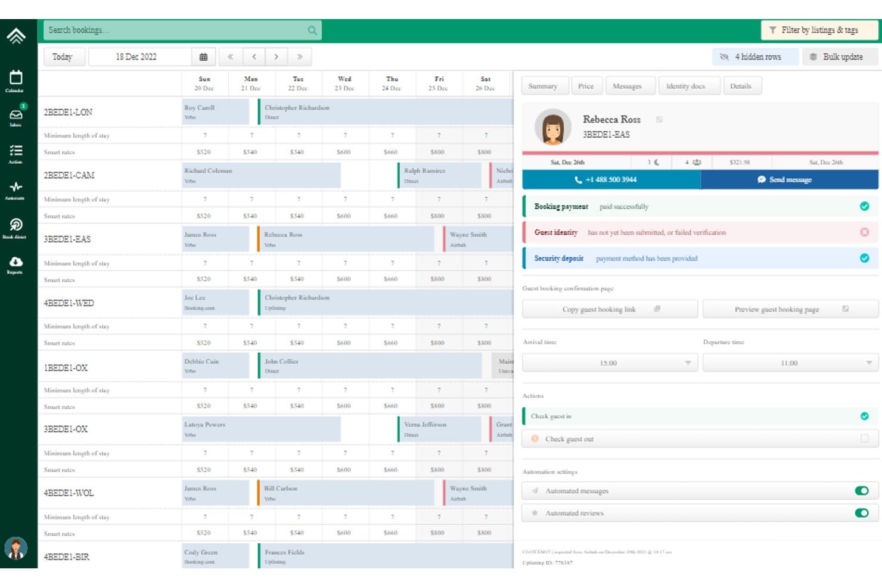Open the Book direct sidebar icon
Image resolution: width=882 pixels, height=588 pixels.
pyautogui.click(x=15, y=228)
